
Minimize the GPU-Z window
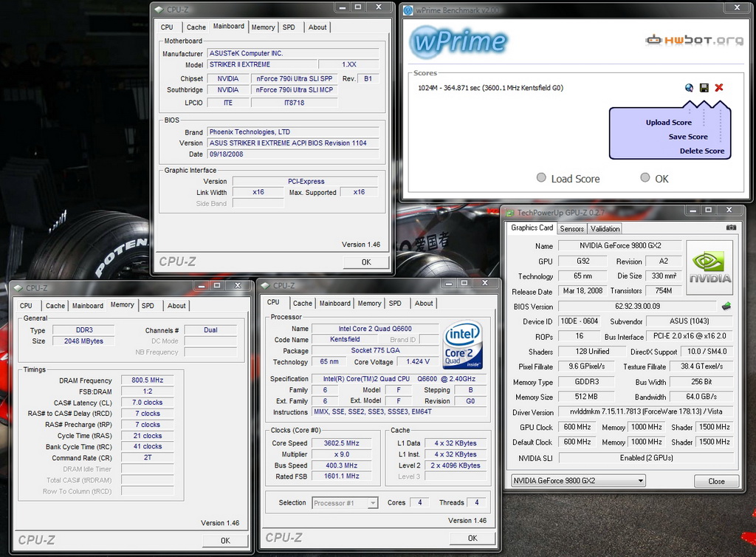693,211
